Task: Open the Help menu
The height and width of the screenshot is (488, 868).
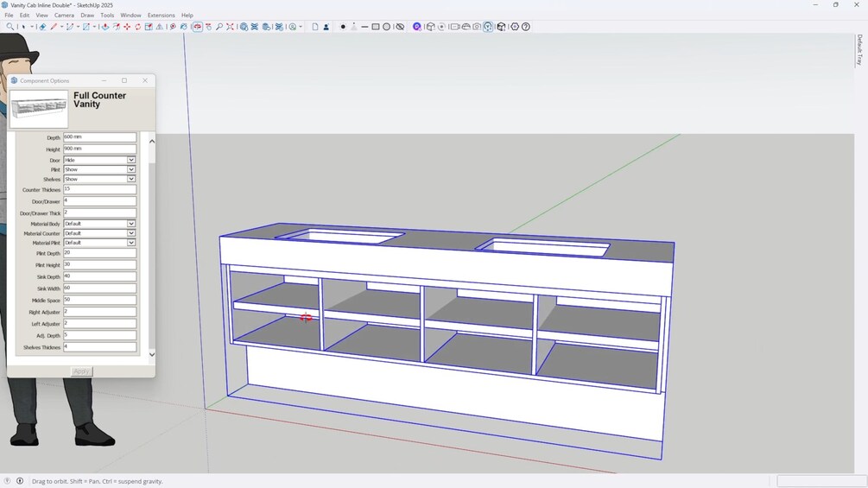Action: click(x=187, y=15)
